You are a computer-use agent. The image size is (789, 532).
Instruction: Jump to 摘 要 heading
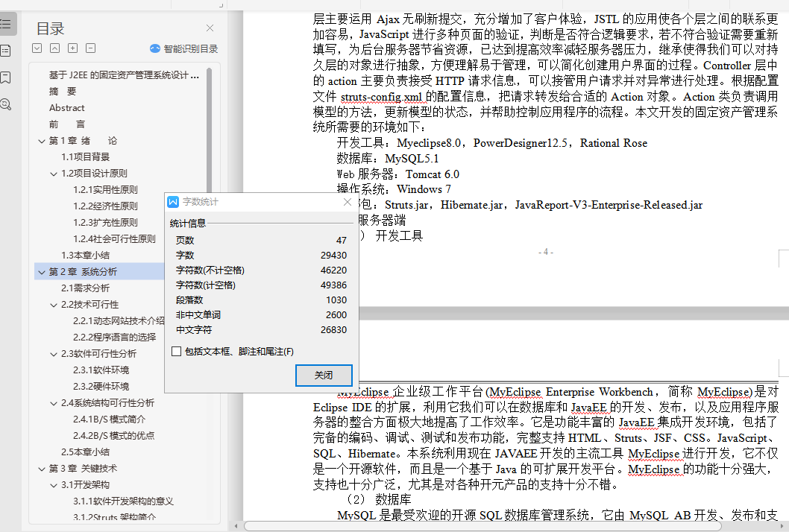pos(63,92)
